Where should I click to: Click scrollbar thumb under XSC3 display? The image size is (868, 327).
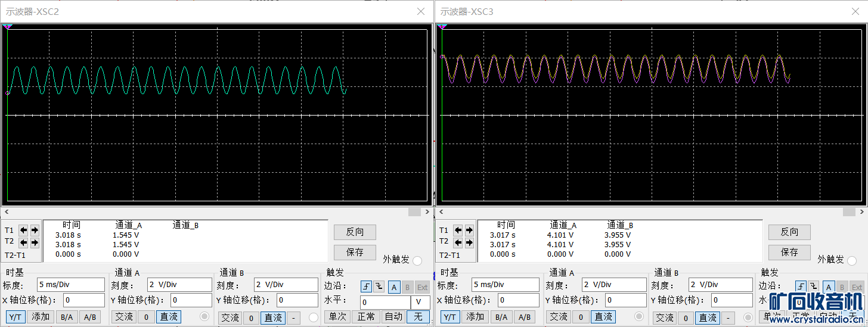point(848,212)
